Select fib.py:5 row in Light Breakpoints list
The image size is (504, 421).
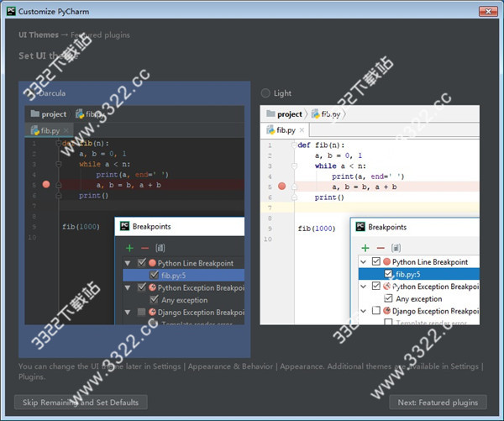pyautogui.click(x=419, y=274)
